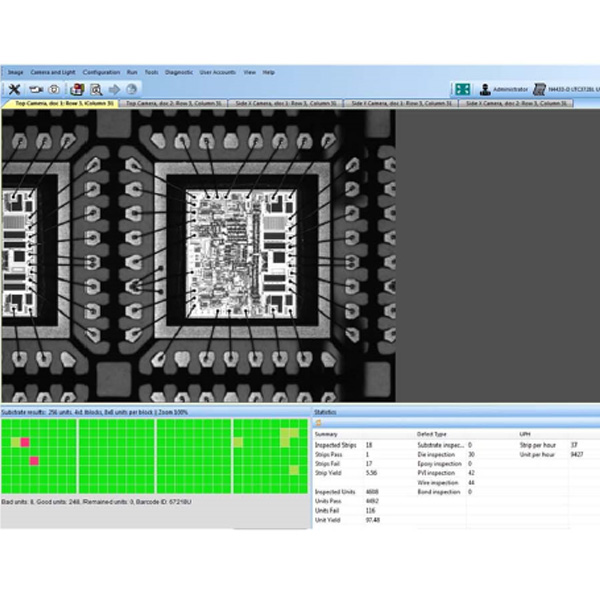Image resolution: width=600 pixels, height=600 pixels.
Task: Click the Wire inspection defect row
Action: [x=446, y=483]
